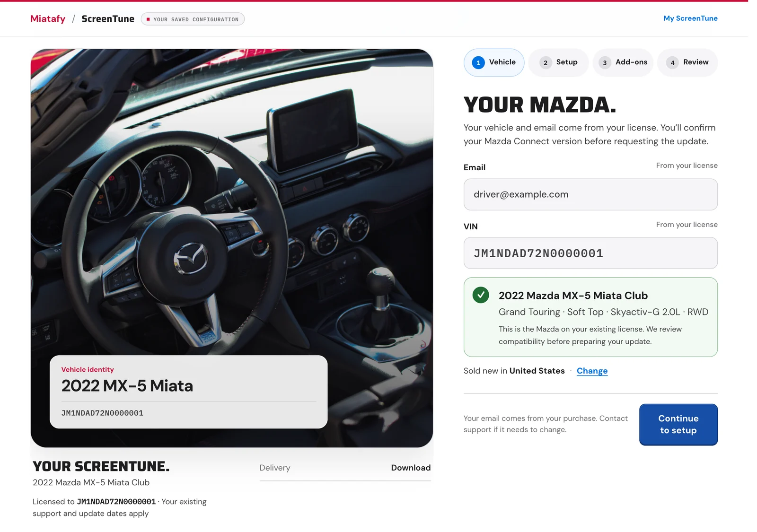Click the VIN input field
This screenshot has height=532, width=757.
pos(590,253)
